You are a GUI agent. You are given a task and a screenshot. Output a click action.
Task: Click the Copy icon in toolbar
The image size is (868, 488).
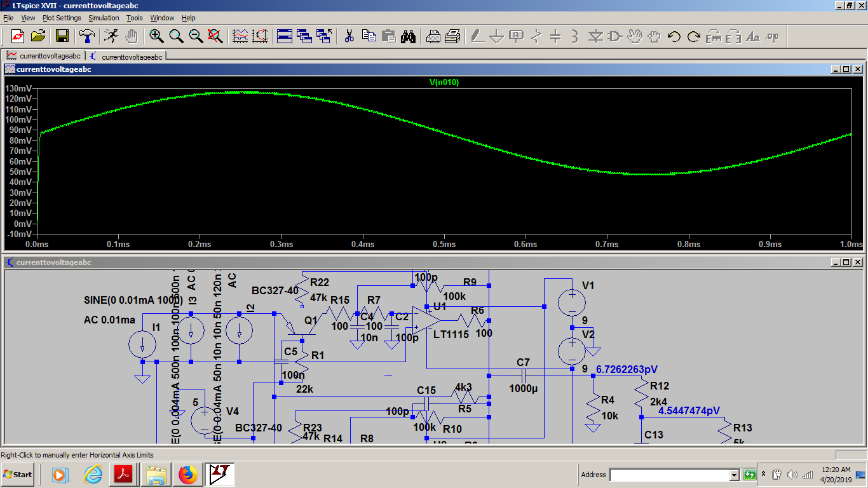[369, 36]
